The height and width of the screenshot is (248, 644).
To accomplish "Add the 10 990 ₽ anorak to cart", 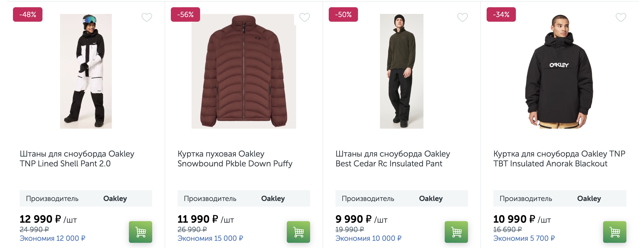I will click(615, 232).
